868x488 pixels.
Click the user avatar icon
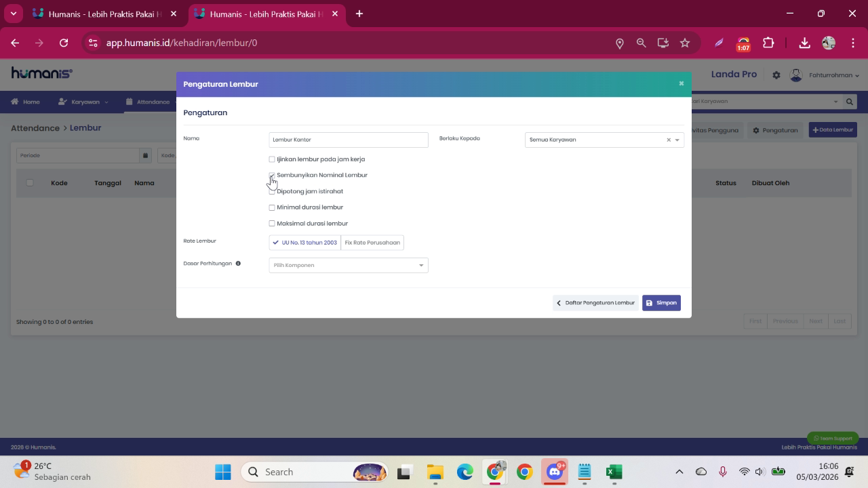(797, 75)
